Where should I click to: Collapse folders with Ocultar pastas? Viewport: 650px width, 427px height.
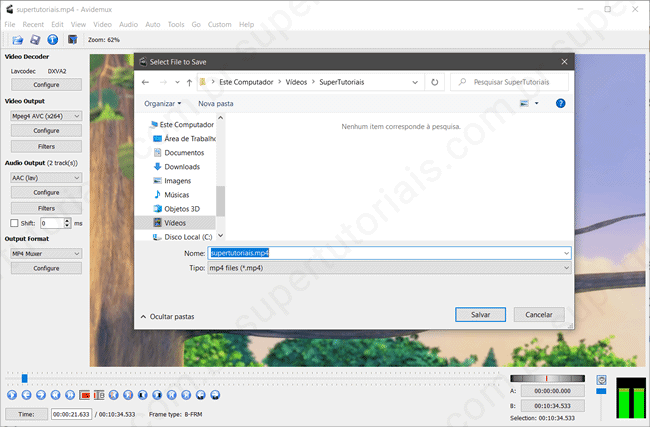tap(168, 316)
